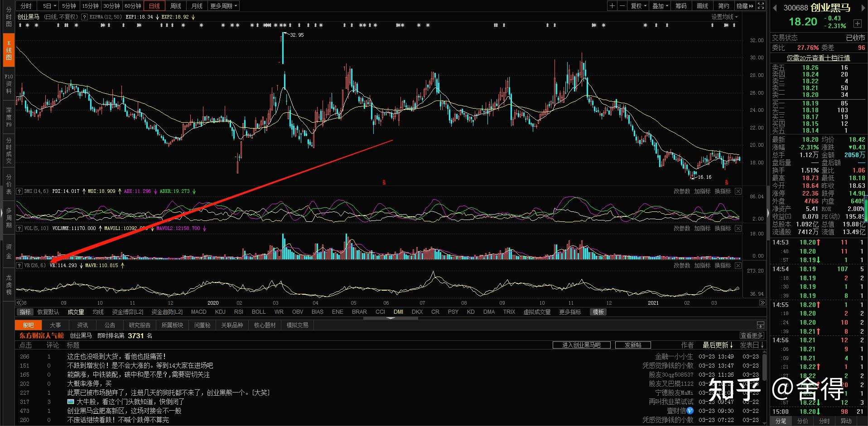Switch to 分价 tab in quote panel
The image size is (868, 426).
coord(802,421)
